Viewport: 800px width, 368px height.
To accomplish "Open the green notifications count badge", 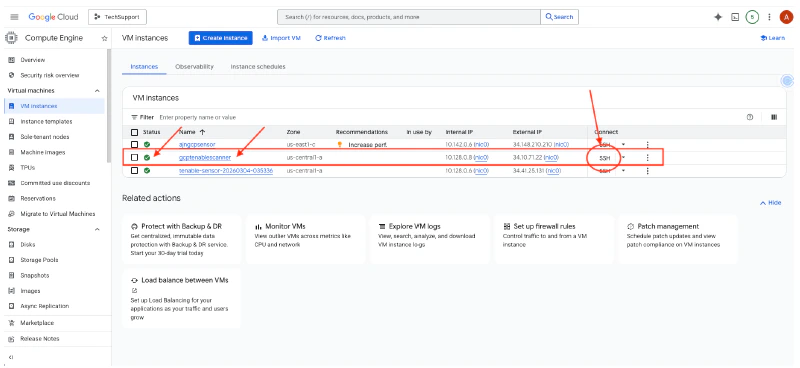I will point(752,17).
